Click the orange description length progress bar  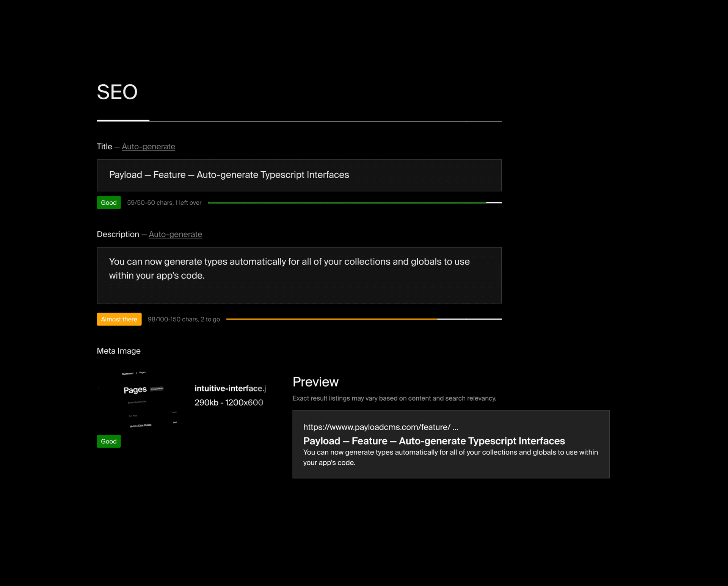[331, 319]
